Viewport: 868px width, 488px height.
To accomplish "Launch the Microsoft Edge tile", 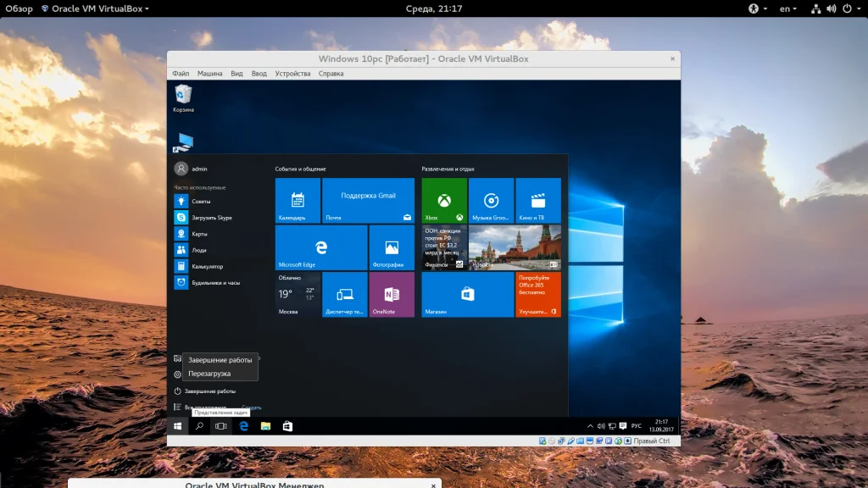I will click(320, 247).
